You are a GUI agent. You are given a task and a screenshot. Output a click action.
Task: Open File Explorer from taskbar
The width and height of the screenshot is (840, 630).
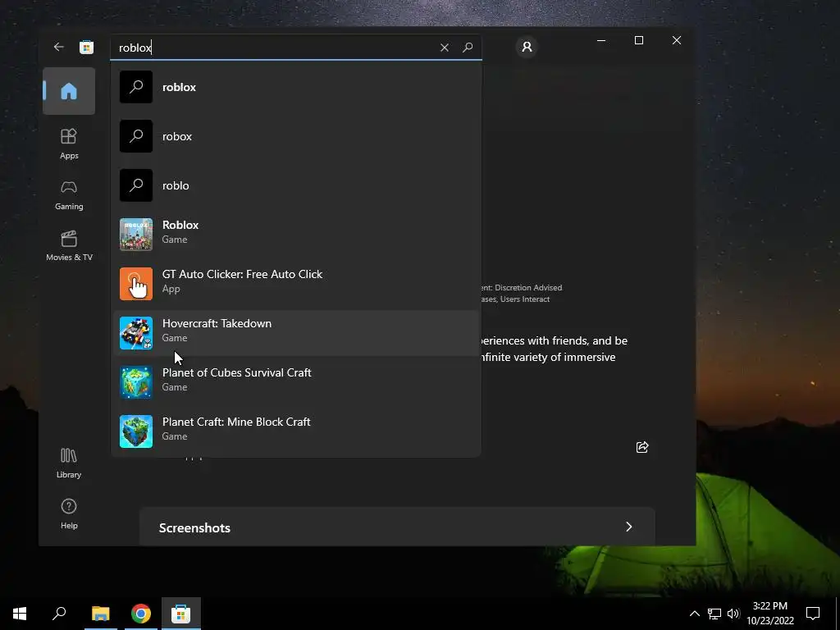101,614
